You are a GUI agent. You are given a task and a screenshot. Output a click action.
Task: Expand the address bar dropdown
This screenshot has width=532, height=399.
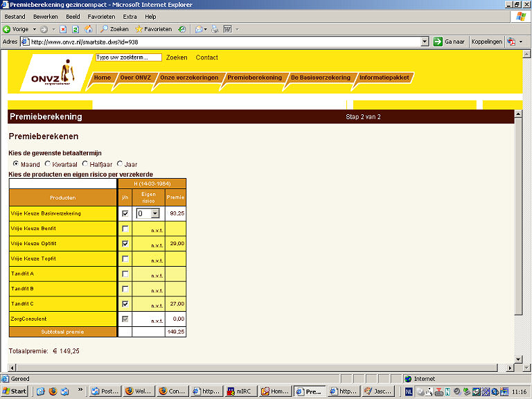click(x=425, y=42)
